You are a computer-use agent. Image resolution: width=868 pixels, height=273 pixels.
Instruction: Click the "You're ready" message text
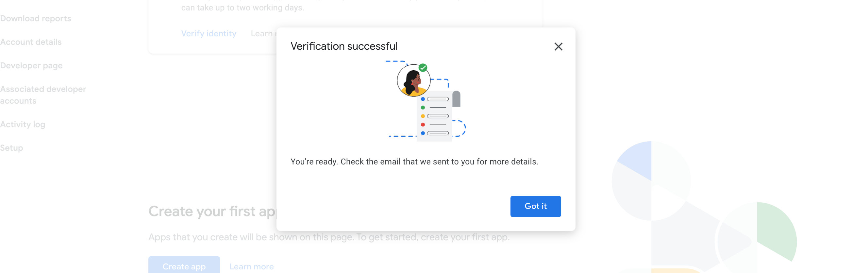[x=414, y=162]
